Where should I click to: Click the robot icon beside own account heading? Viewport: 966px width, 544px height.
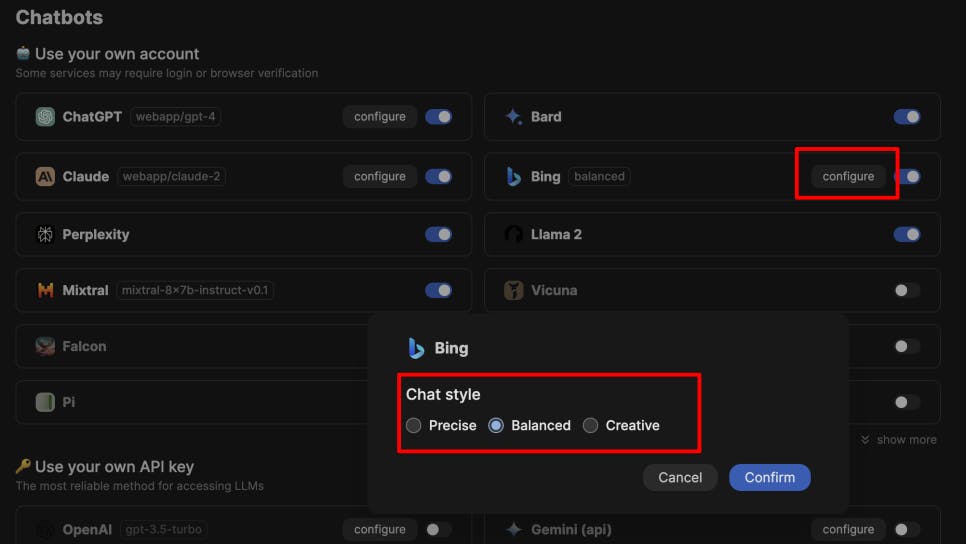click(23, 54)
